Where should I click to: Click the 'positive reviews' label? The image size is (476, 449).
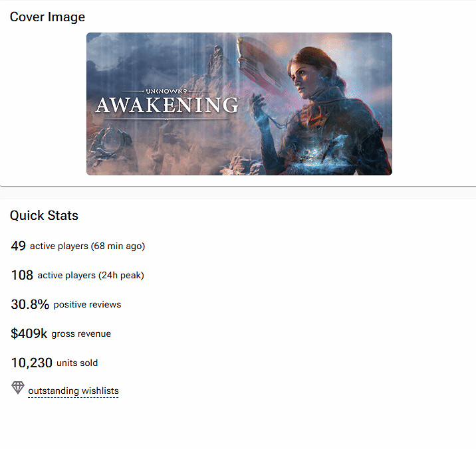(88, 305)
